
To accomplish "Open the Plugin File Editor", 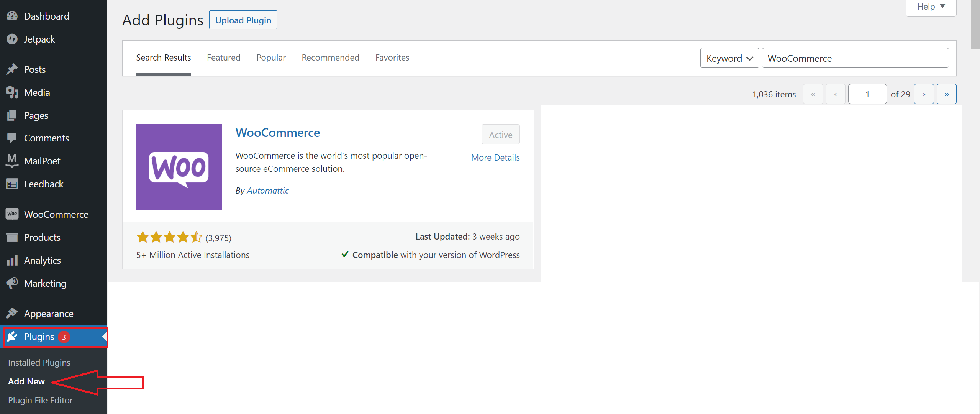I will click(x=40, y=400).
